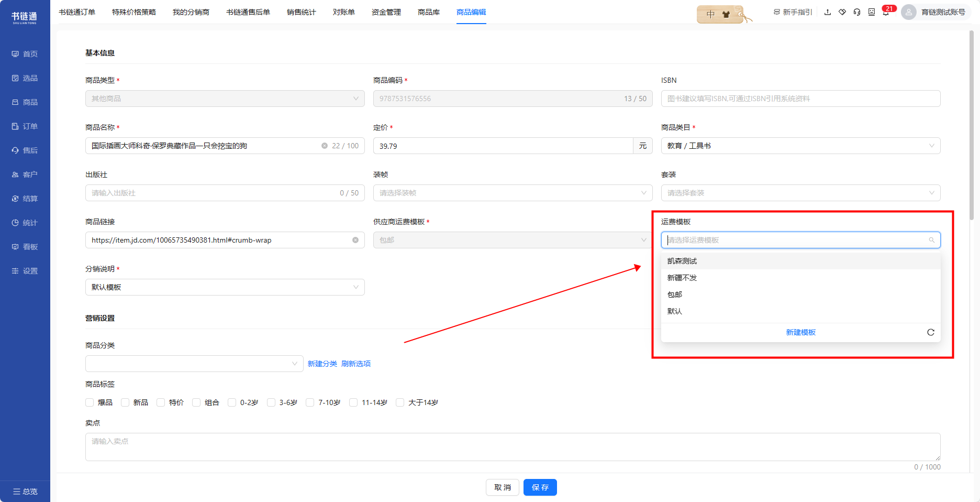Click the 新建模板 link in dropdown
The width and height of the screenshot is (980, 502).
click(801, 332)
